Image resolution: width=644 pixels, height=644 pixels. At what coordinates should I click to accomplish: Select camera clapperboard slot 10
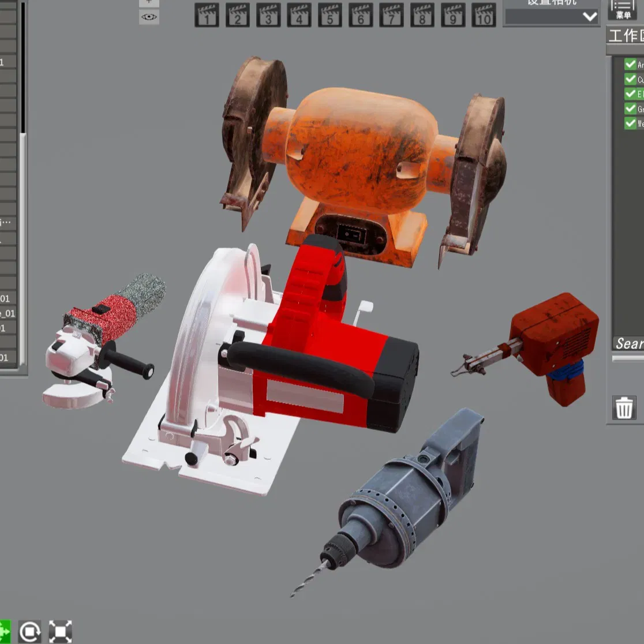click(x=484, y=15)
